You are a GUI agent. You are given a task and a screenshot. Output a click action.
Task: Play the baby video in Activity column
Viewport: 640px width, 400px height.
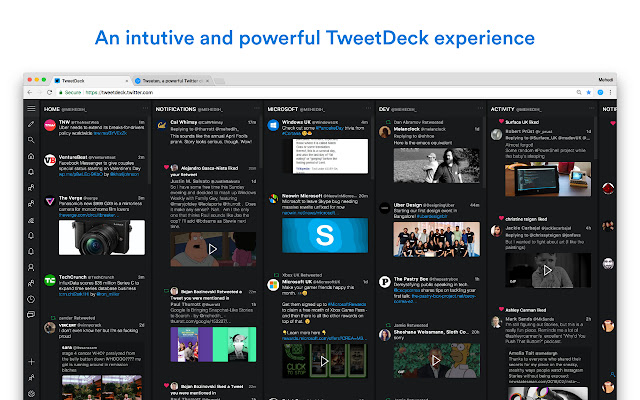pyautogui.click(x=547, y=270)
